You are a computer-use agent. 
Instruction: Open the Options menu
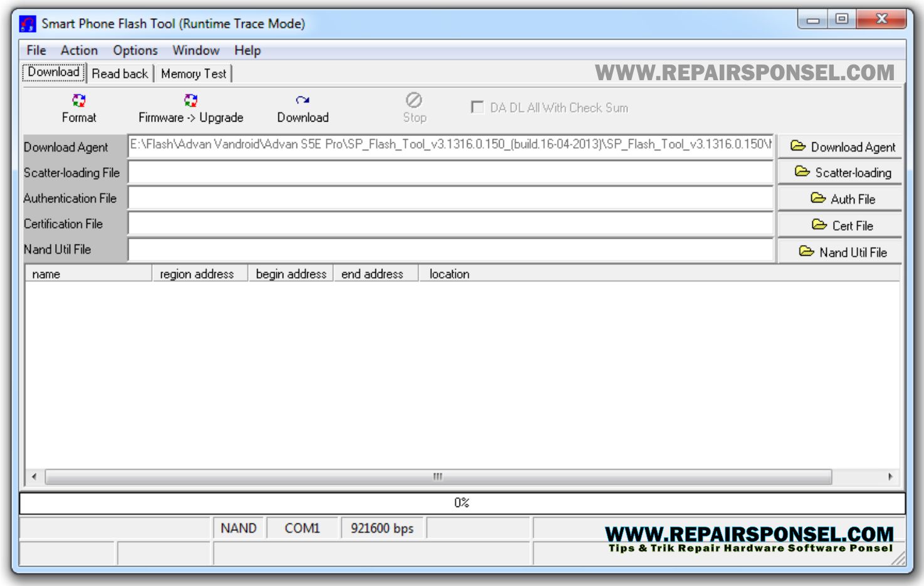pos(134,50)
